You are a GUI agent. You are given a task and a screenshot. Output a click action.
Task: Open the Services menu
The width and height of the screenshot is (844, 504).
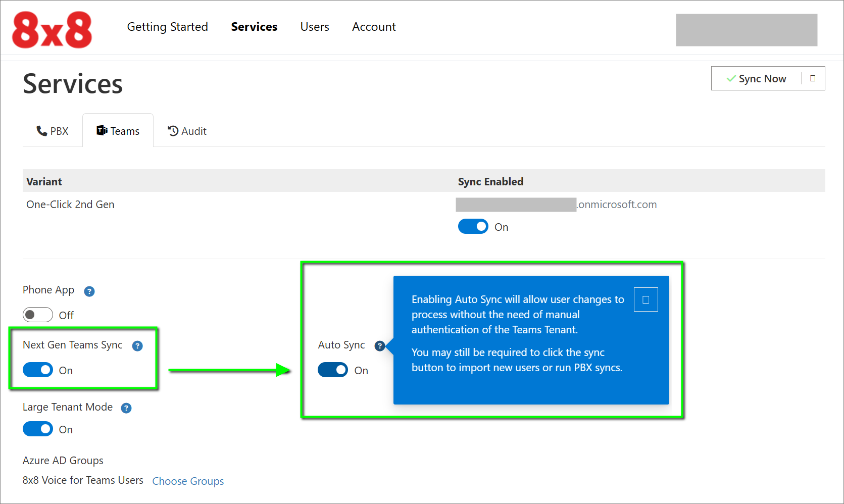pos(254,27)
